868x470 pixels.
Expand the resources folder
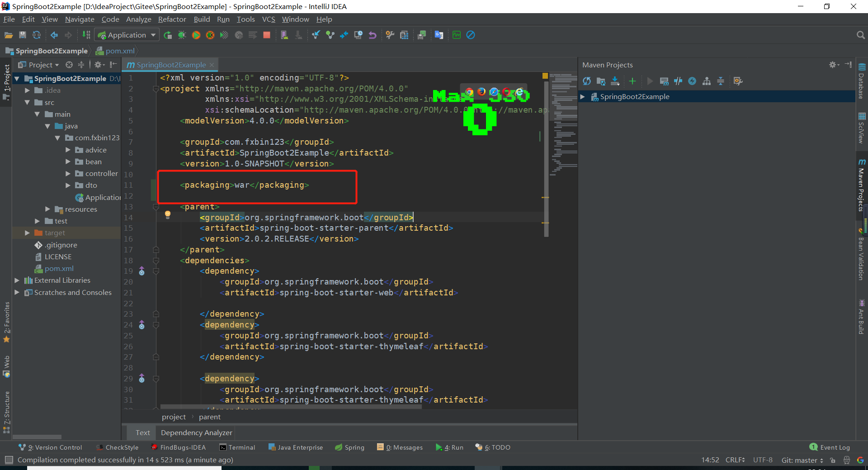[47, 209]
